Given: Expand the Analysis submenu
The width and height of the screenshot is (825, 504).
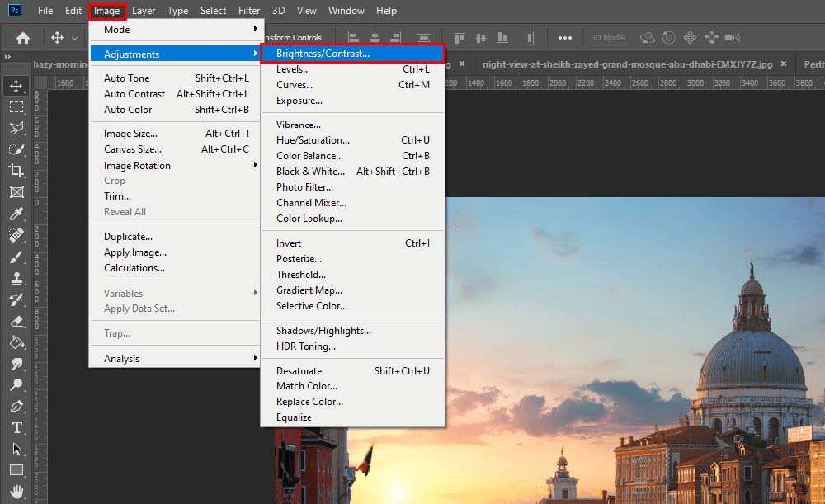Looking at the screenshot, I should [121, 358].
